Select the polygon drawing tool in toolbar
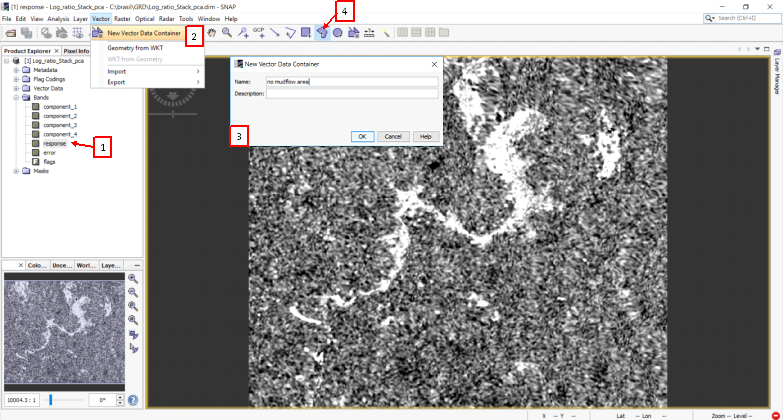 point(322,32)
